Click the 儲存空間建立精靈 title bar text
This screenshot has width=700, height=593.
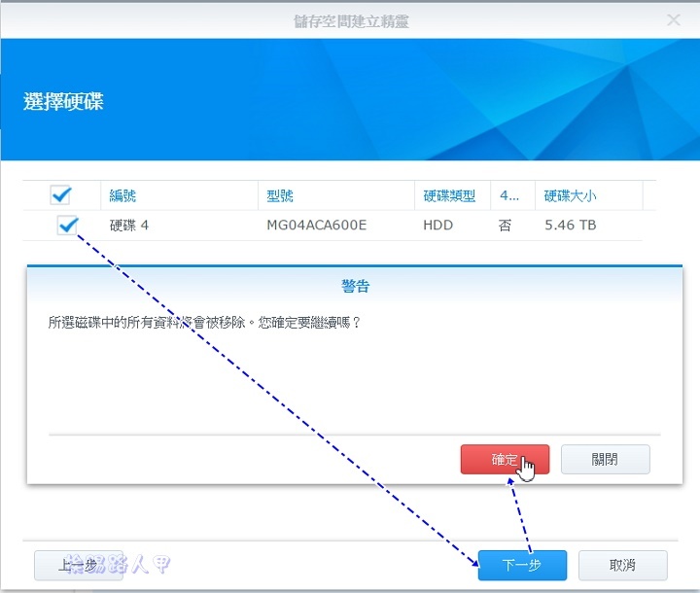(x=351, y=21)
